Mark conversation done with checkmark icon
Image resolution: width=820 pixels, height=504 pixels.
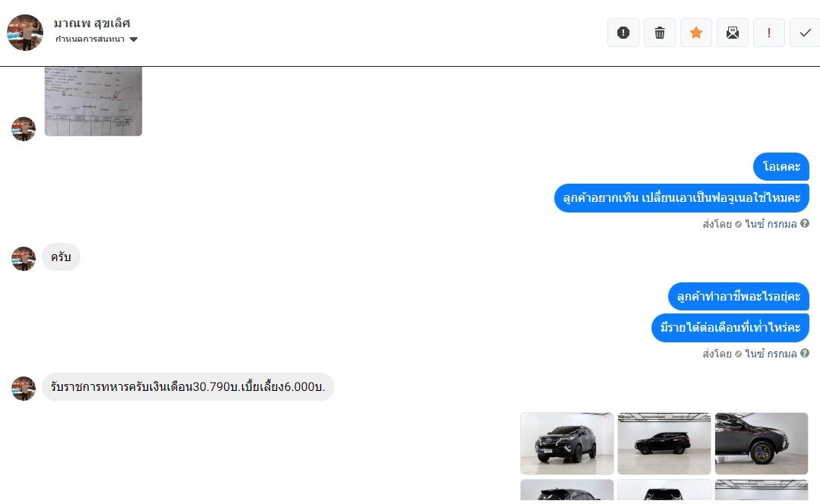coord(805,33)
